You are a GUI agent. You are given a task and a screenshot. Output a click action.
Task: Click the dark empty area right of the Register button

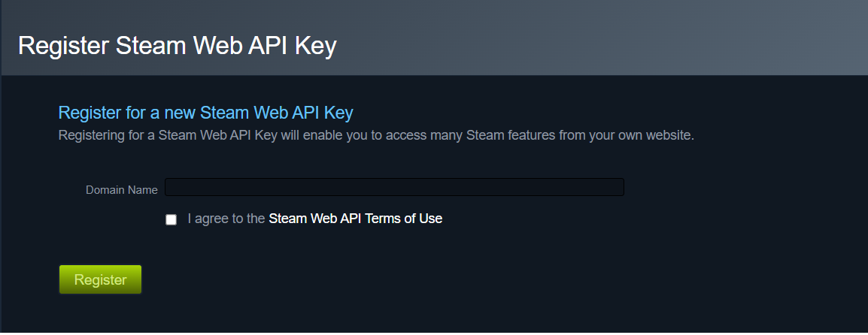(x=451, y=279)
